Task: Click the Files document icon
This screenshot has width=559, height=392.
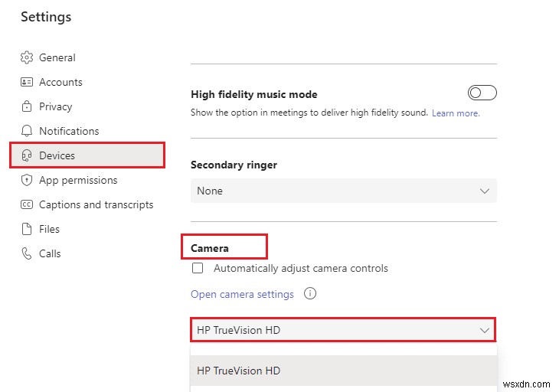Action: [27, 229]
